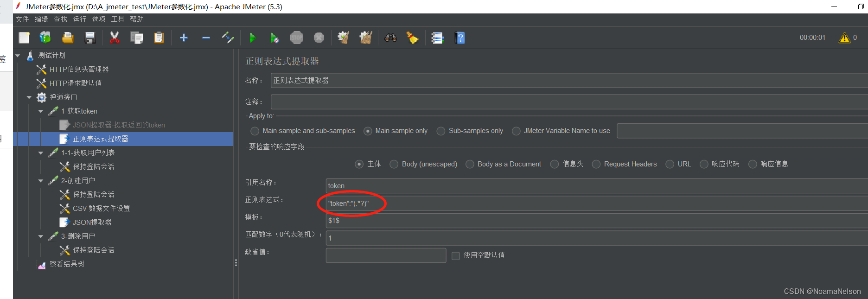The height and width of the screenshot is (299, 868).
Task: Click the New test plan icon
Action: tap(24, 38)
